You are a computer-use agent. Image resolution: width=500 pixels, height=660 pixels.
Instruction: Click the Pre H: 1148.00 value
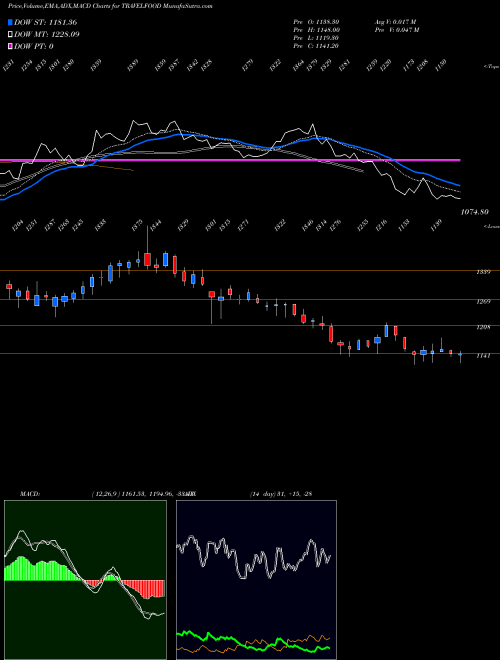(x=316, y=29)
